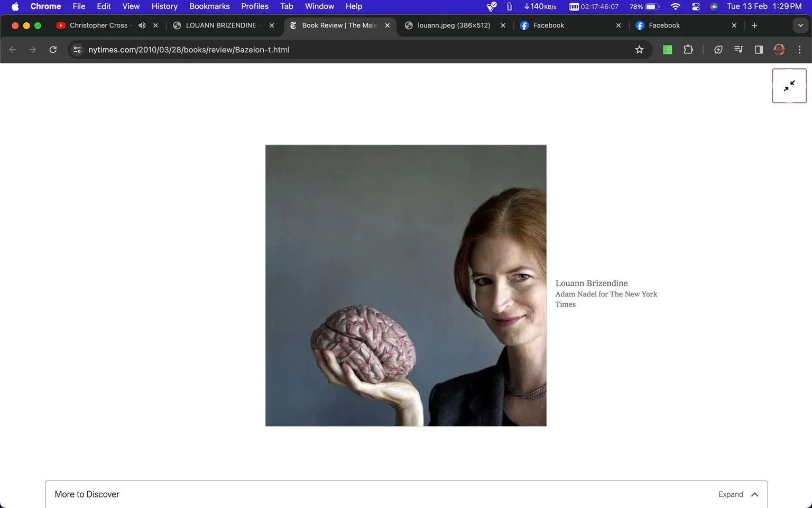Image resolution: width=812 pixels, height=508 pixels.
Task: Open the media controls playlist icon
Action: coord(739,50)
